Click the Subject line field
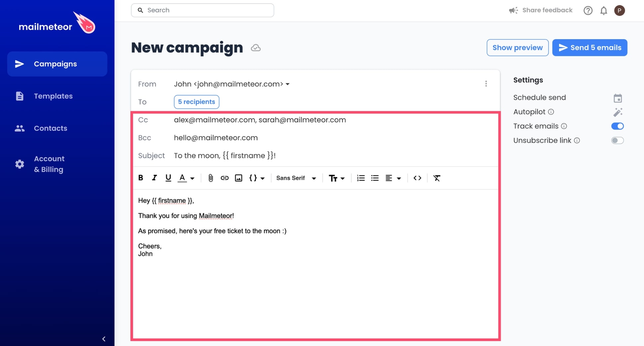This screenshot has height=346, width=644. 225,156
